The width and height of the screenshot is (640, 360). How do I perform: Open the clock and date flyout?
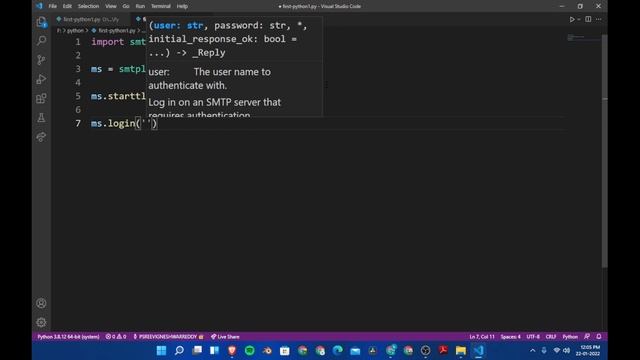588,350
